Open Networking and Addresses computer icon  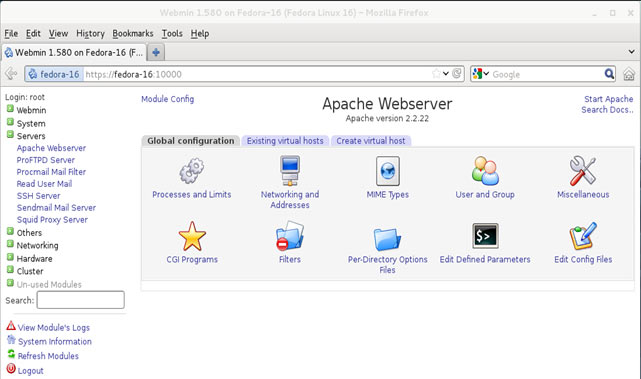(290, 171)
